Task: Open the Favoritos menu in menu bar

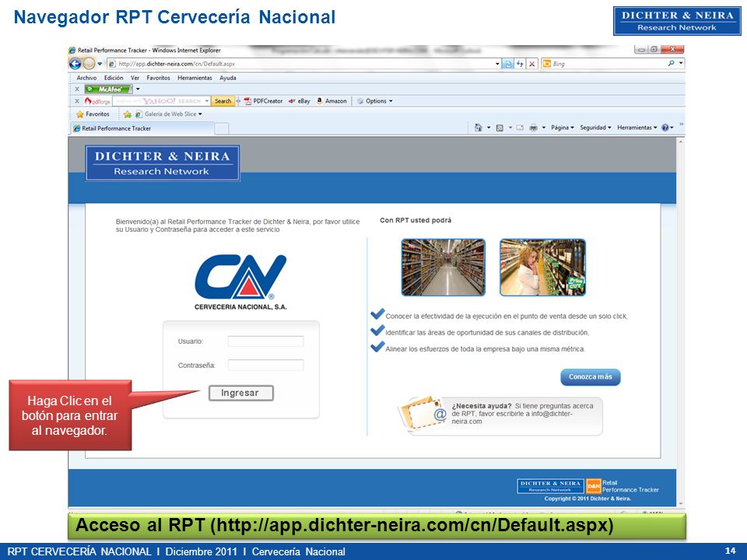Action: click(158, 78)
